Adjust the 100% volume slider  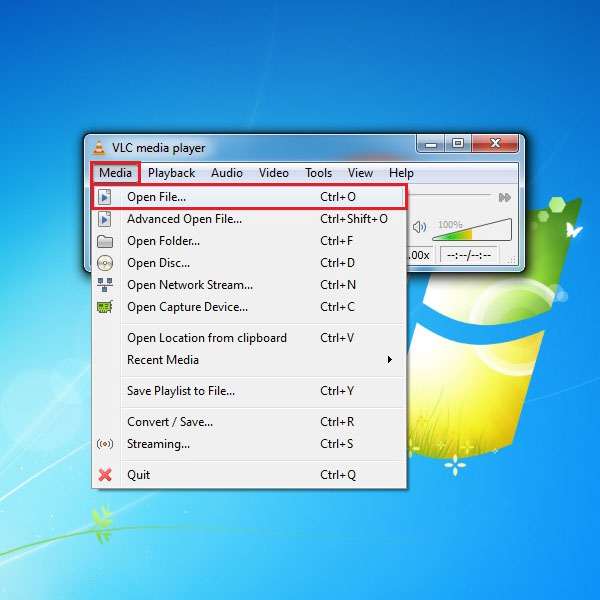tap(472, 230)
